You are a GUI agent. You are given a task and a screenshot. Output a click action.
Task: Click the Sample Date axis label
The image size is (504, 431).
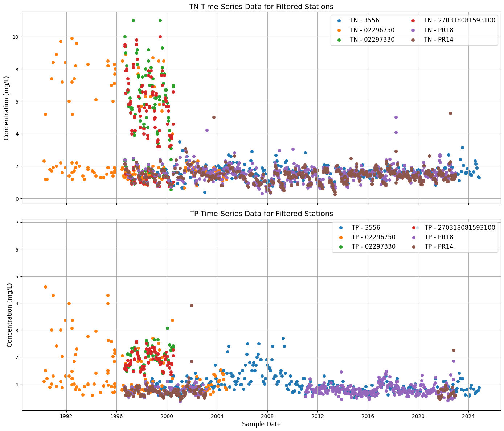262,424
